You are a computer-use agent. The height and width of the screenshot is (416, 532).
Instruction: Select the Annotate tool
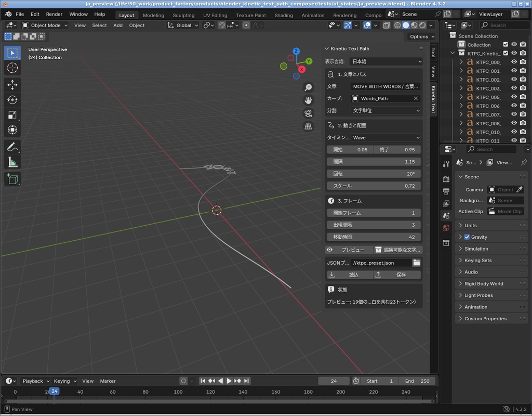click(x=12, y=147)
